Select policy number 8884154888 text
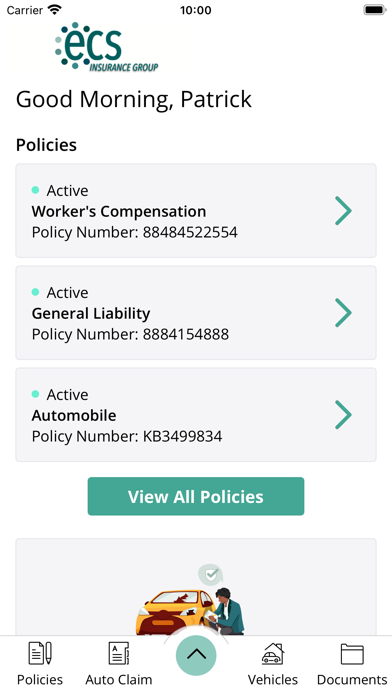This screenshot has width=392, height=696. (186, 334)
